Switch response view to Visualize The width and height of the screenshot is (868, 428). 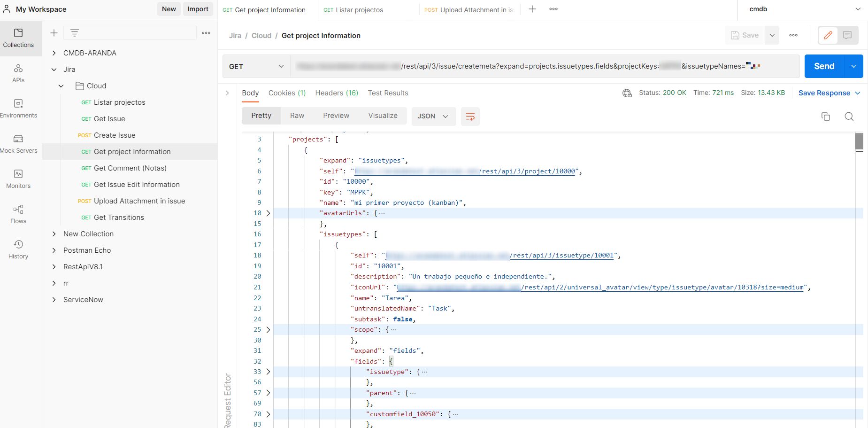click(383, 116)
